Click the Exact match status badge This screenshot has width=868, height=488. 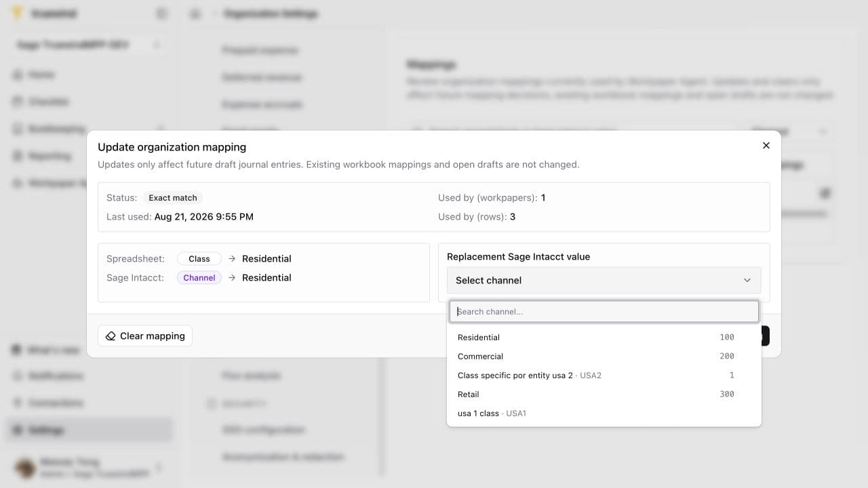(173, 198)
